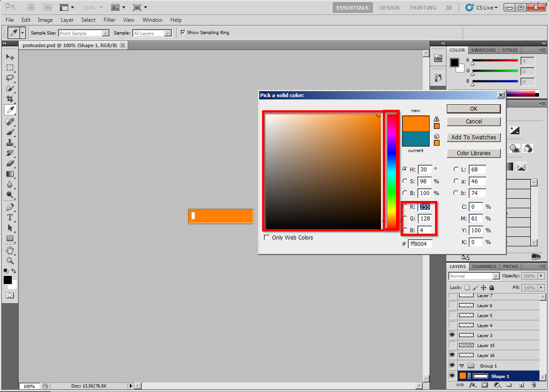Open the Window menu
The width and height of the screenshot is (549, 392).
153,20
